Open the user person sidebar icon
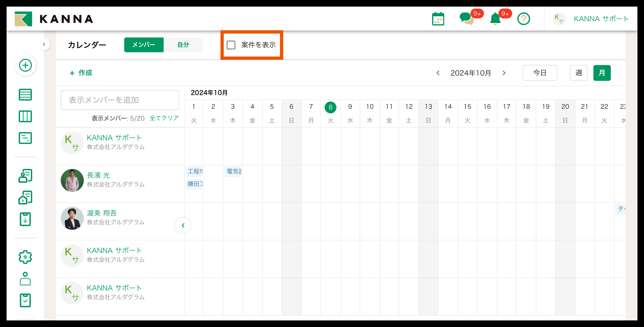Screen dimensions: 644x327 point(25,279)
